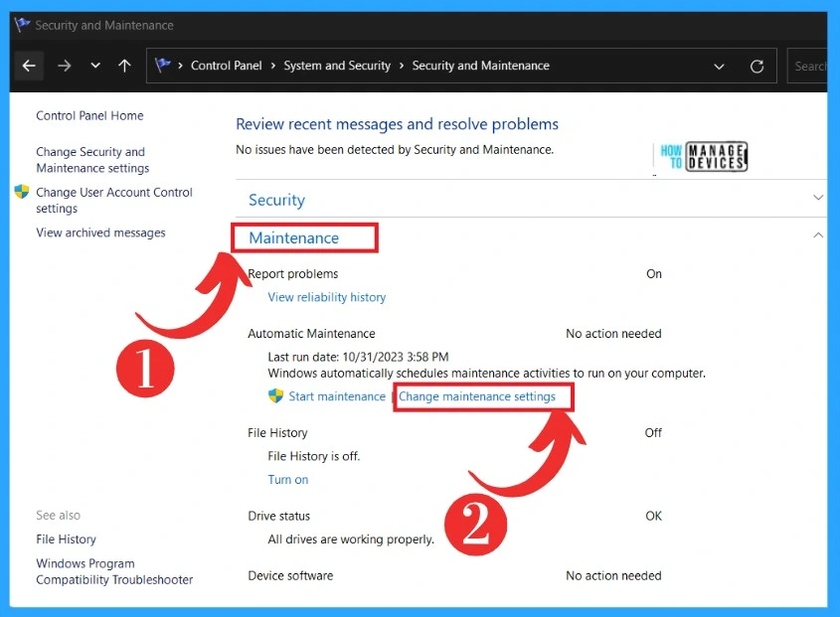Click the Maintenance section header
This screenshot has height=617, width=840.
(x=293, y=237)
